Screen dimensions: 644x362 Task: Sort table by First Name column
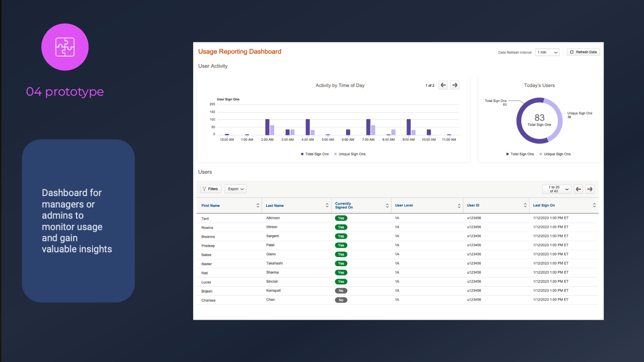pos(258,206)
